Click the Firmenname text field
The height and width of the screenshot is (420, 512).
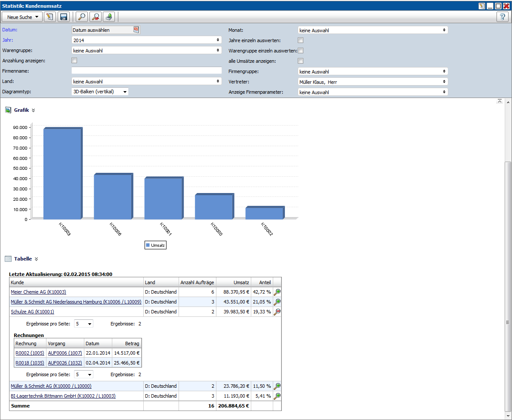coord(146,71)
